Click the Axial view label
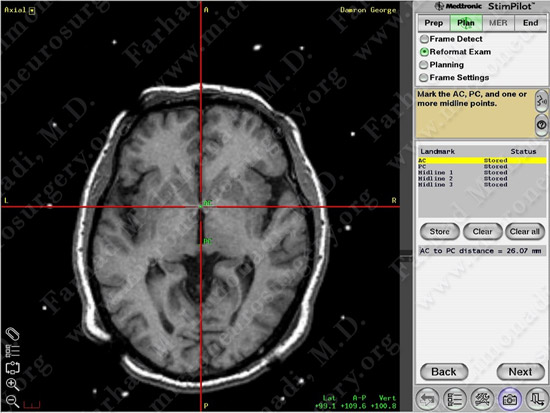Image resolution: width=550 pixels, height=413 pixels. point(15,10)
